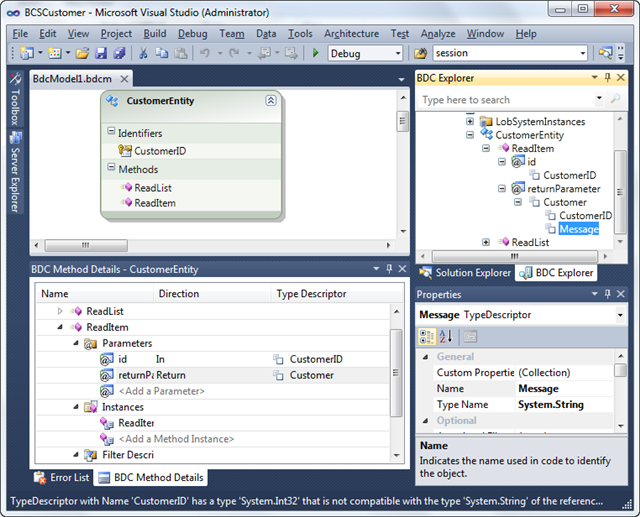This screenshot has width=640, height=517.
Task: Click the Name column header
Action: [95, 294]
